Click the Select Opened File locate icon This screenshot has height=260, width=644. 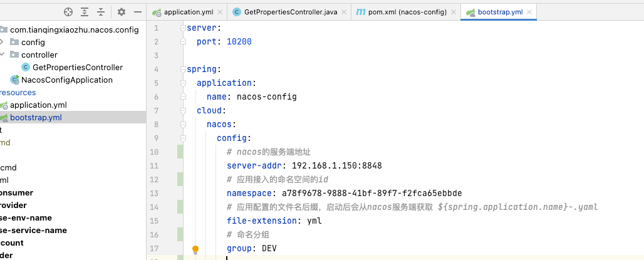tap(68, 12)
